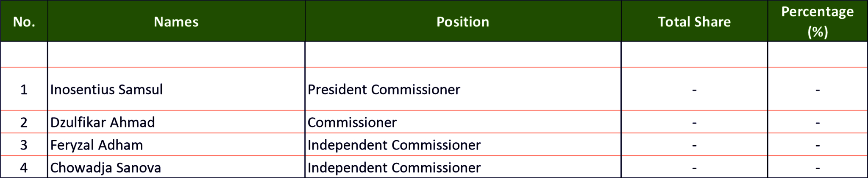Select the "Dzulfikar Ahmad" name cell
The image size is (868, 178).
pyautogui.click(x=103, y=122)
